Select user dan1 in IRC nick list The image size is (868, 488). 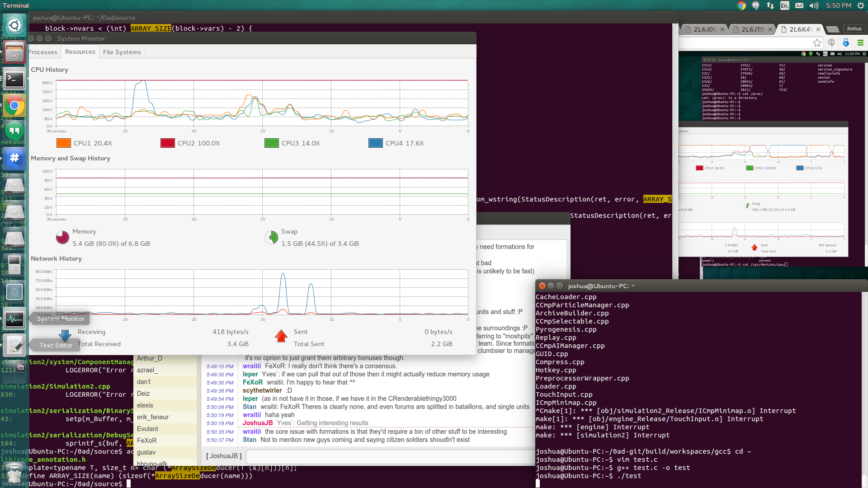point(165,382)
